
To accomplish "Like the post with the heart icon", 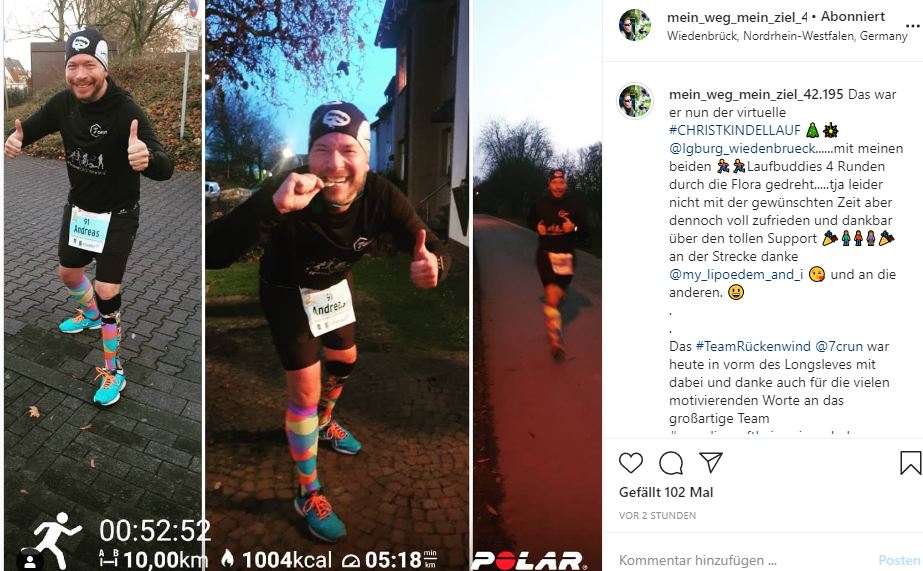I will pyautogui.click(x=630, y=463).
